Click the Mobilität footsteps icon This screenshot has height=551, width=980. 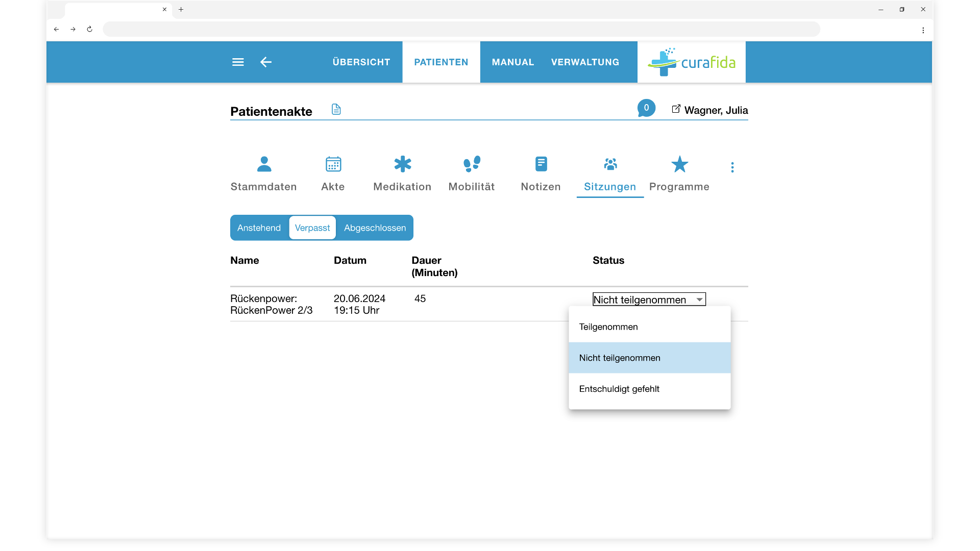(x=472, y=164)
